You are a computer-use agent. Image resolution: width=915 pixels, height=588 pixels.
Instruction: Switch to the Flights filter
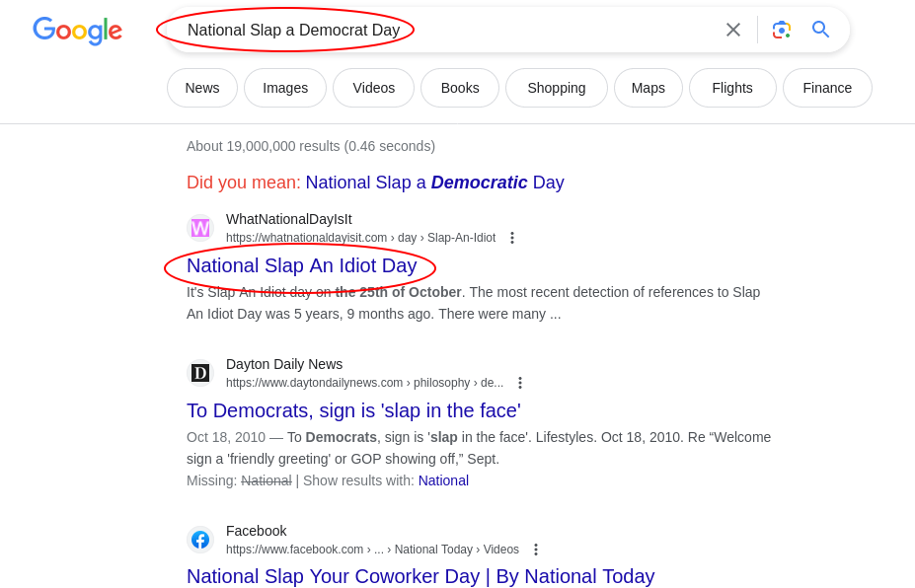(x=731, y=88)
